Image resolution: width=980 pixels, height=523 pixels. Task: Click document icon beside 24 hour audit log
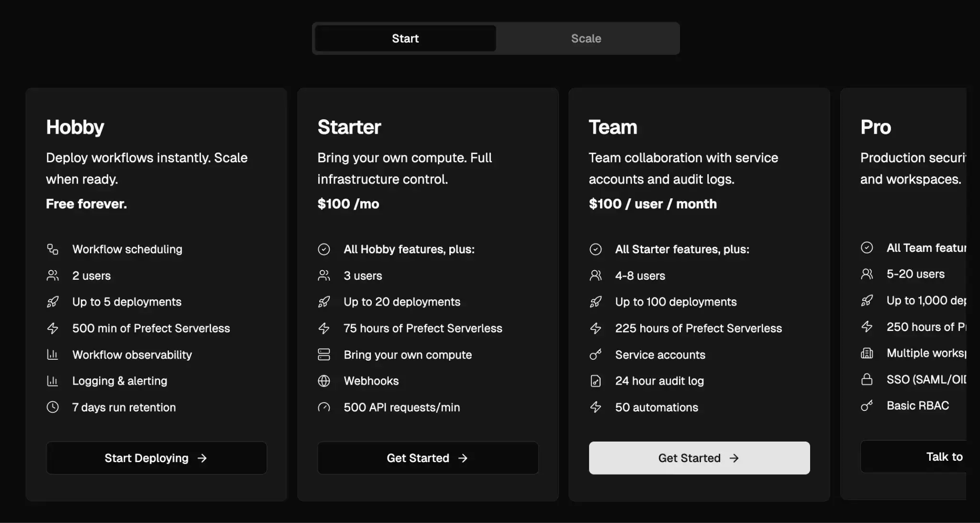point(595,381)
